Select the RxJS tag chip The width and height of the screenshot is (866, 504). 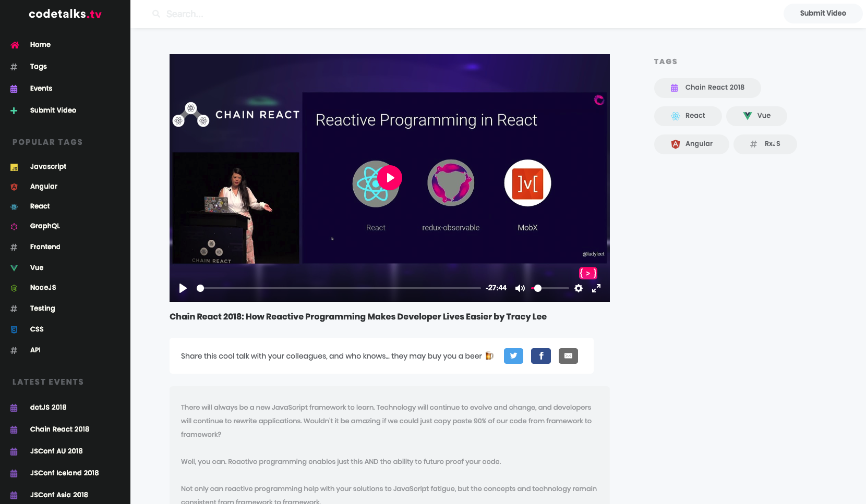point(765,144)
